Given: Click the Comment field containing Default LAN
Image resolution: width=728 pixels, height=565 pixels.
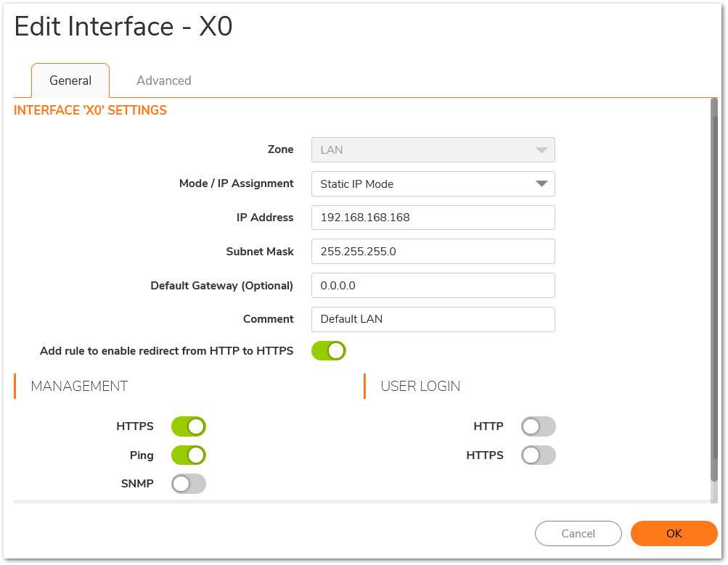Looking at the screenshot, I should [x=433, y=319].
